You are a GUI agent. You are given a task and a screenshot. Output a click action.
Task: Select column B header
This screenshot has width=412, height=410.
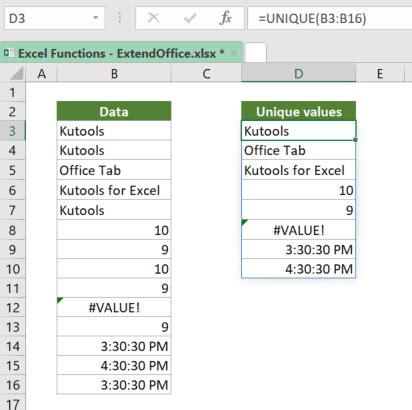114,73
